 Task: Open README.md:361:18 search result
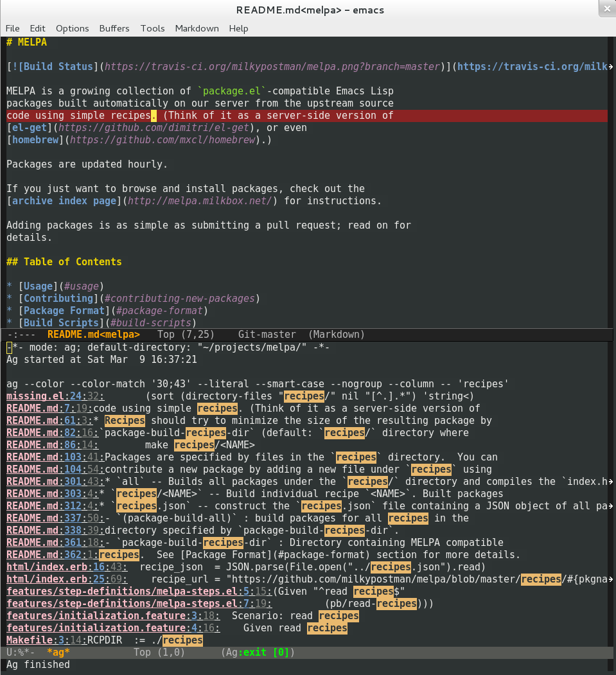point(55,543)
